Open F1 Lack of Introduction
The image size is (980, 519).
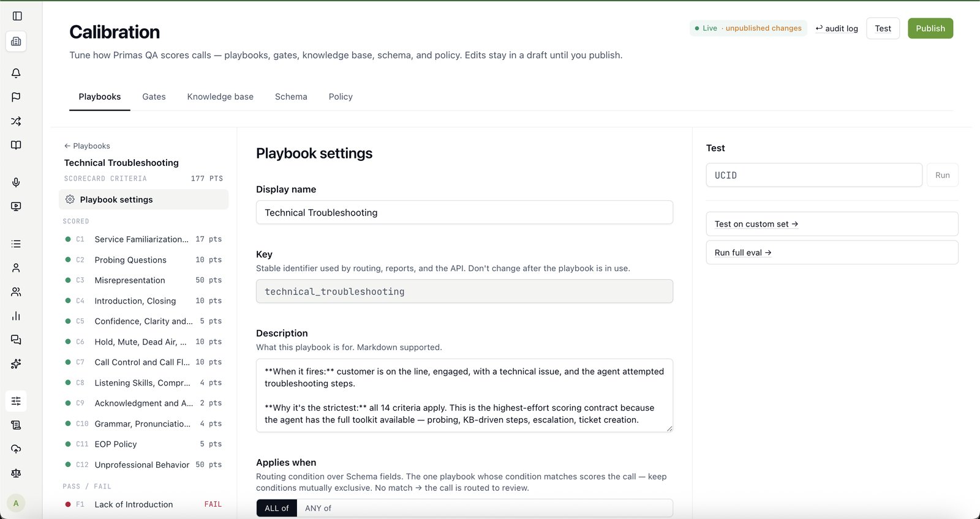coord(143,504)
